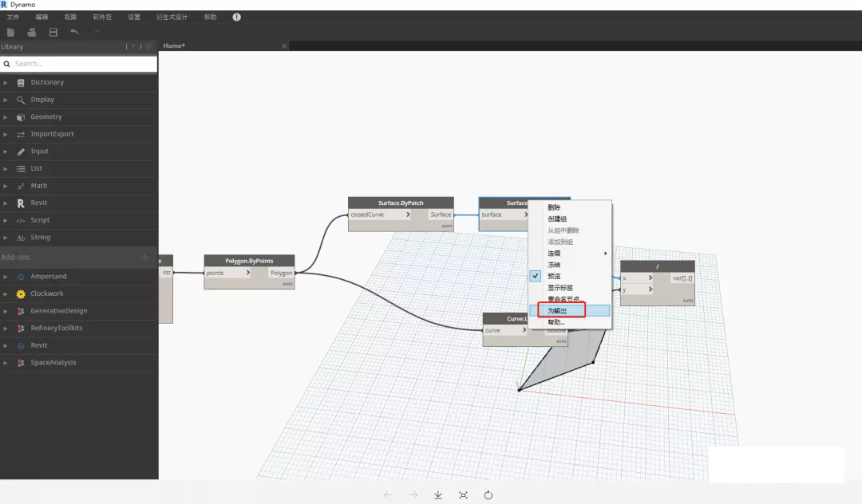
Task: Click the rotate icon at the bottom
Action: [x=488, y=495]
